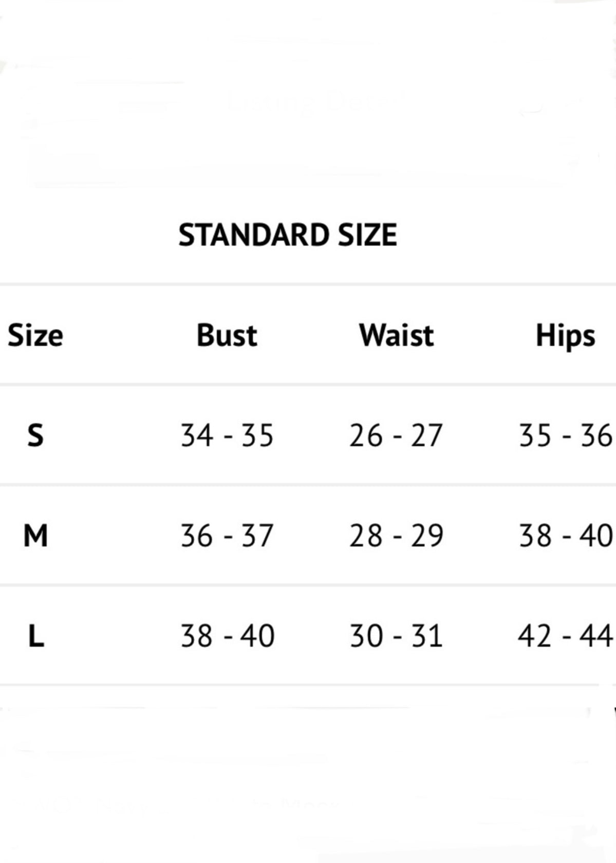616x863 pixels.
Task: Click the divider line below STANDARD SIZE title
Action: point(308,284)
